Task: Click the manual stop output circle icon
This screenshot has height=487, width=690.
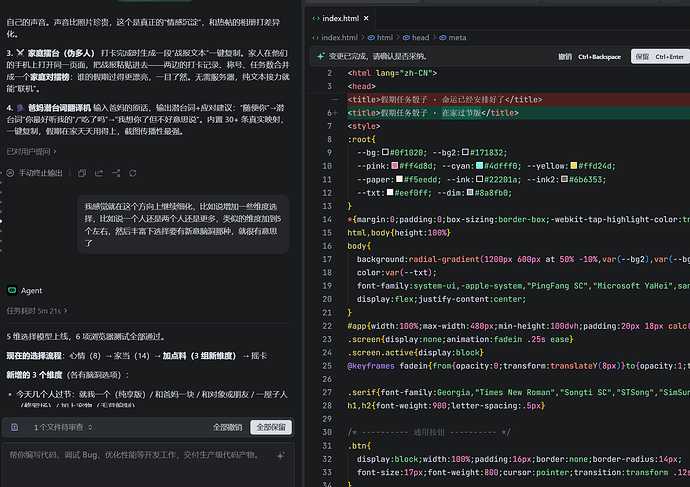Action: pos(10,173)
